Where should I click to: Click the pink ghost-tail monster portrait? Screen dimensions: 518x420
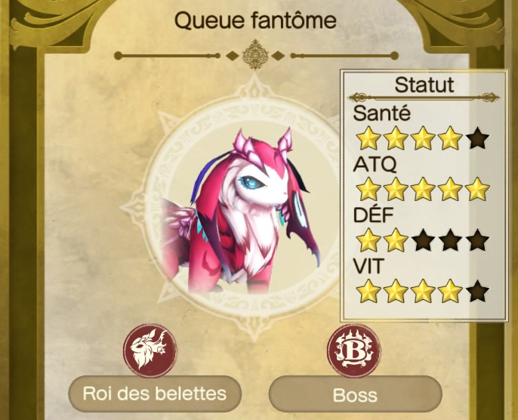pos(240,212)
